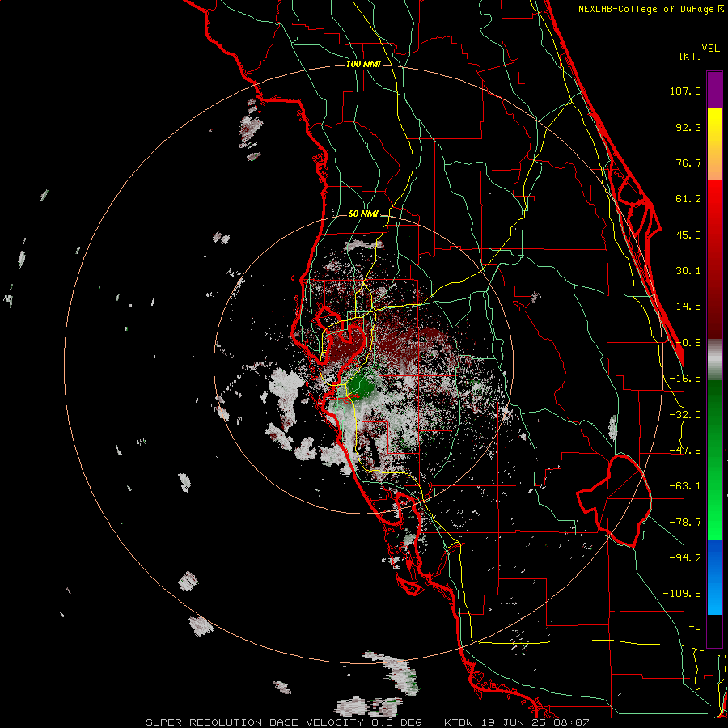728x728 pixels.
Task: Click the yellow-orange segment of velocity color bar
Action: click(x=714, y=144)
